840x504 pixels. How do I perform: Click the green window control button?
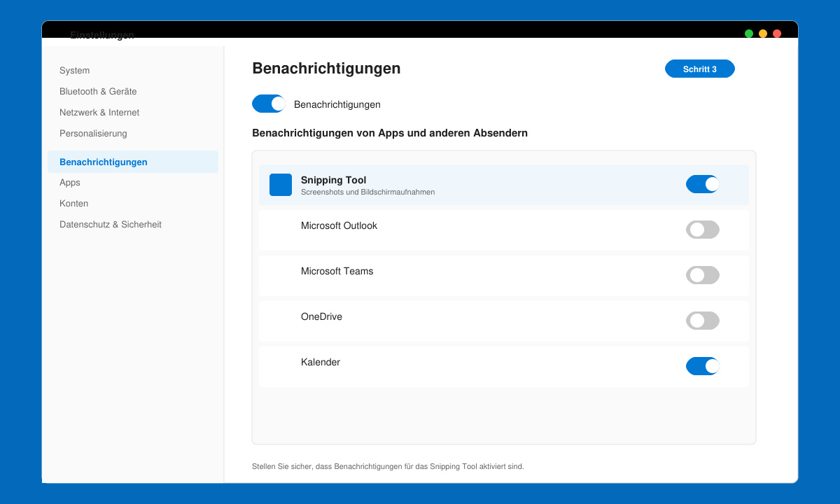click(749, 34)
